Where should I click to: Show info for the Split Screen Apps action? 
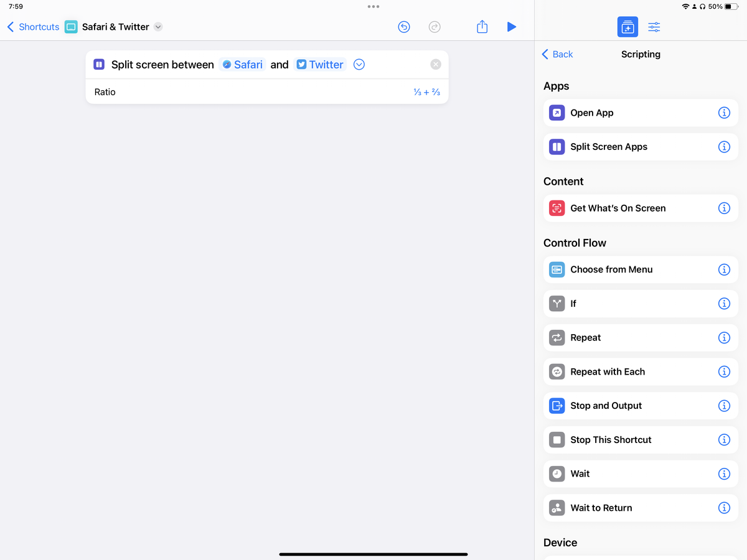[x=724, y=147]
